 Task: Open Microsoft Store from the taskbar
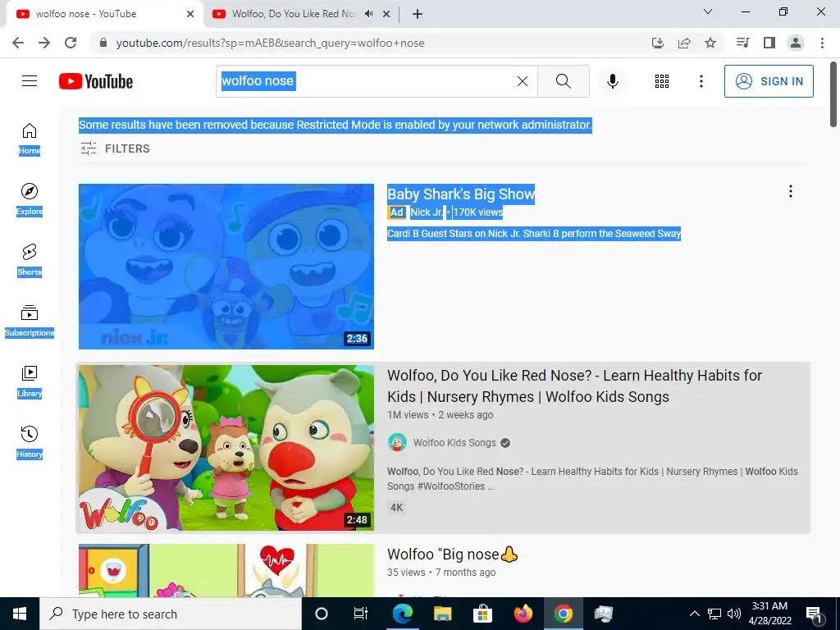tap(482, 614)
